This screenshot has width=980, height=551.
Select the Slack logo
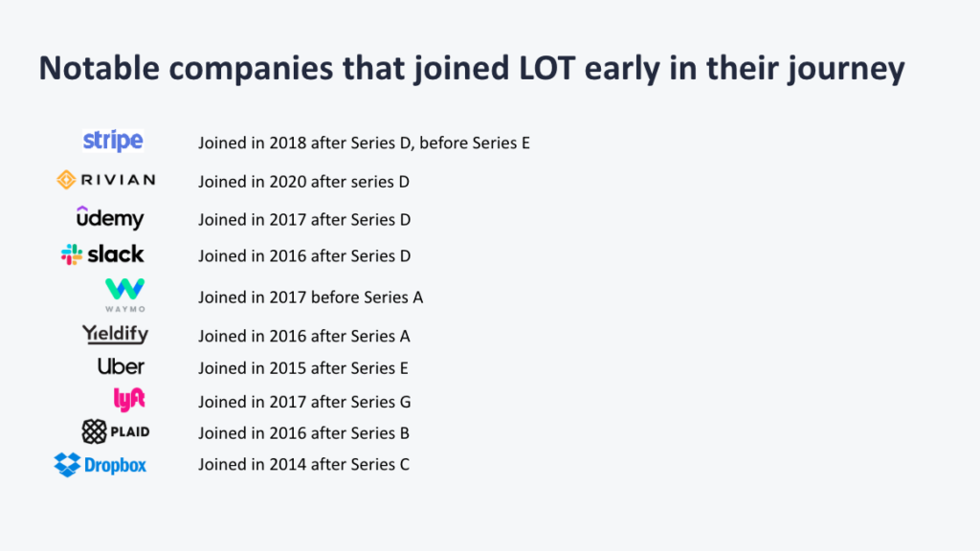[102, 254]
